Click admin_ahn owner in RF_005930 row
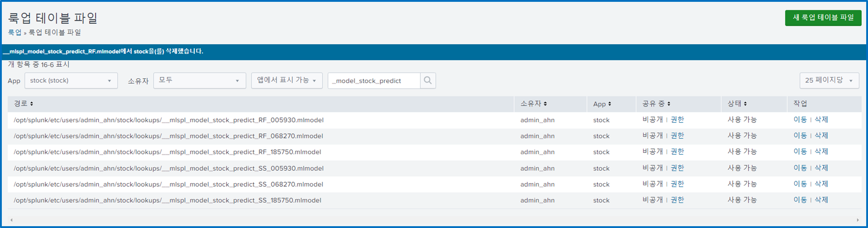 (x=537, y=120)
